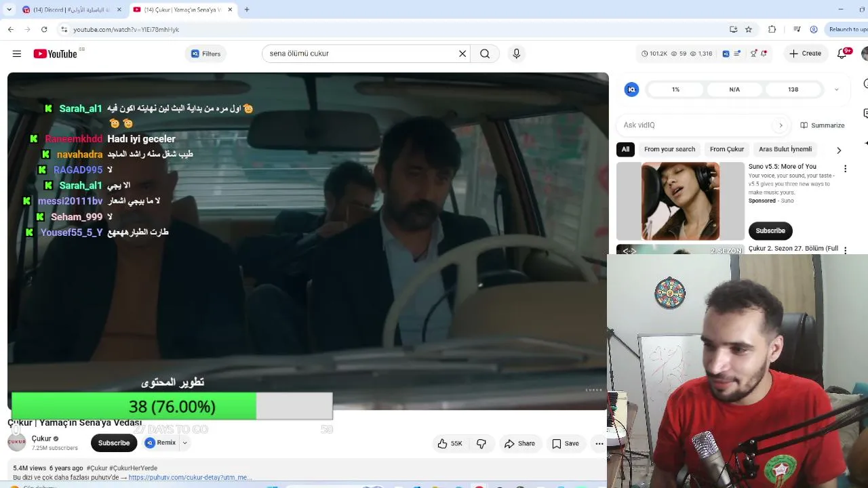Submit the Ask vidIQ arrow button
This screenshot has height=488, width=868.
(x=781, y=125)
